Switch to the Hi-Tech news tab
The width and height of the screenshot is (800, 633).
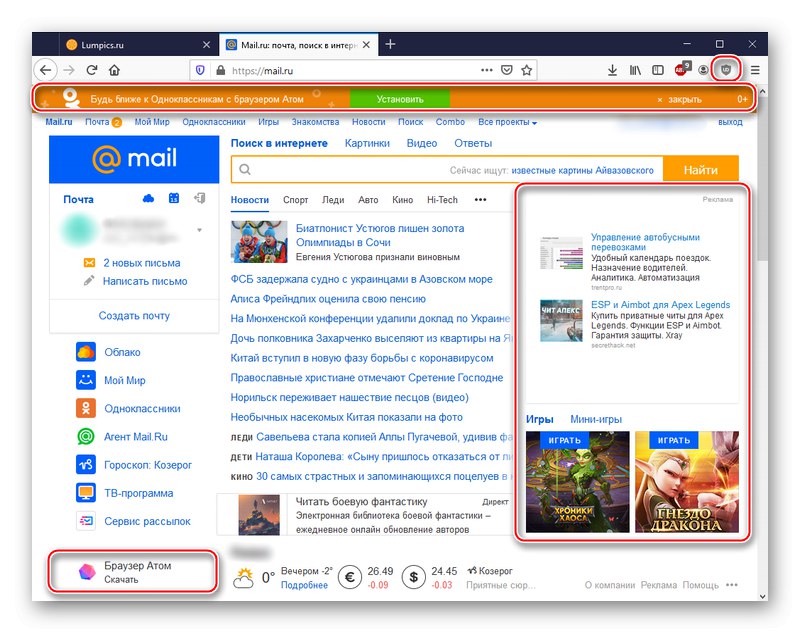[x=442, y=200]
